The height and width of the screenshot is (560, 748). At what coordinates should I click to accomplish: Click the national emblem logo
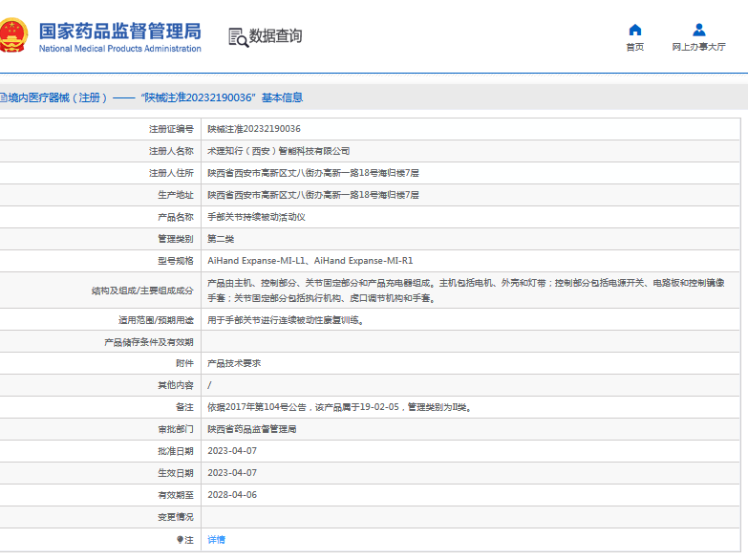tap(12, 34)
